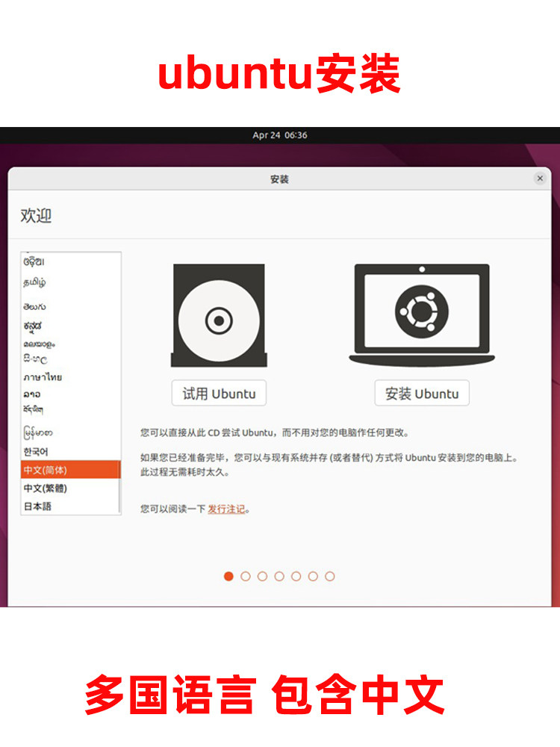Select 中文(繁體) in the language list
This screenshot has width=560, height=747.
point(70,489)
